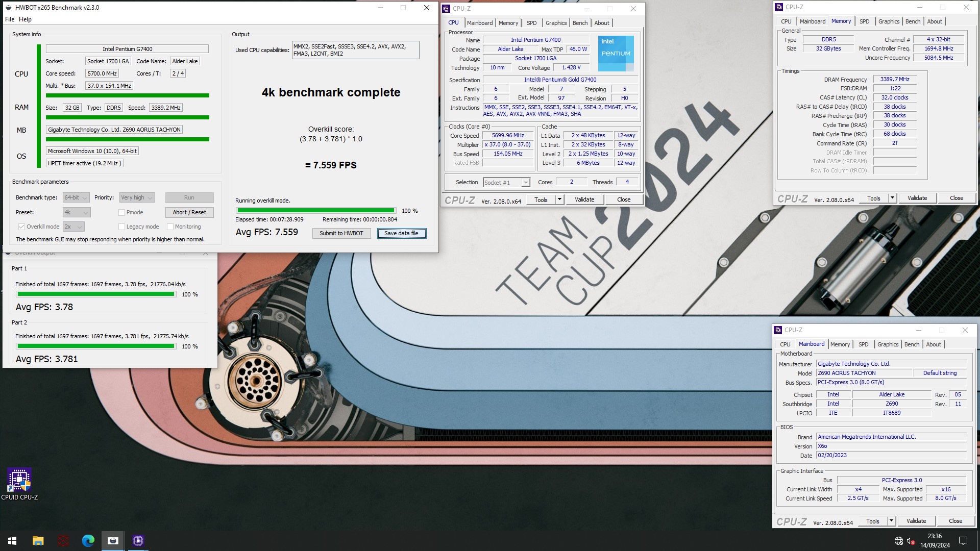Select CPU tab in CPU-Z Mainboard window
This screenshot has height=551, width=980.
[x=785, y=344]
